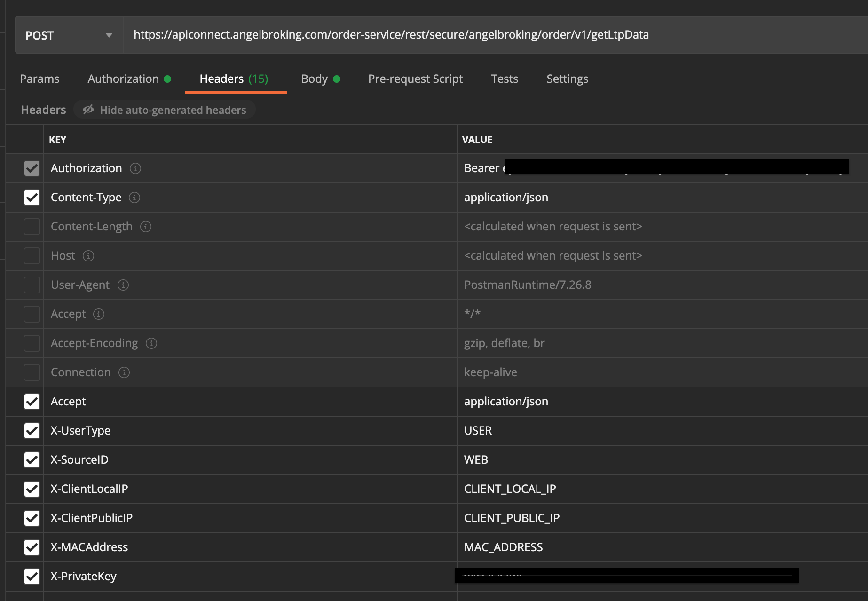868x601 pixels.
Task: Toggle the Content-Length header checkbox
Action: (x=32, y=227)
